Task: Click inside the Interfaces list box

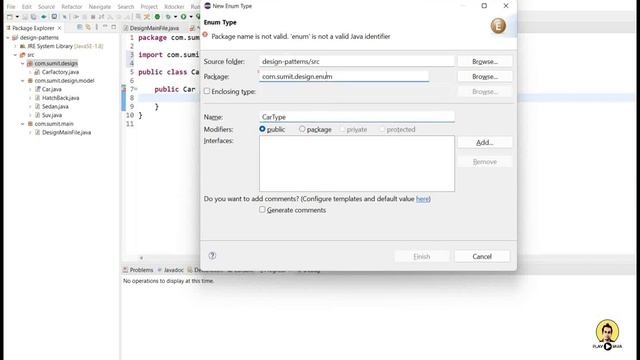Action: (357, 163)
